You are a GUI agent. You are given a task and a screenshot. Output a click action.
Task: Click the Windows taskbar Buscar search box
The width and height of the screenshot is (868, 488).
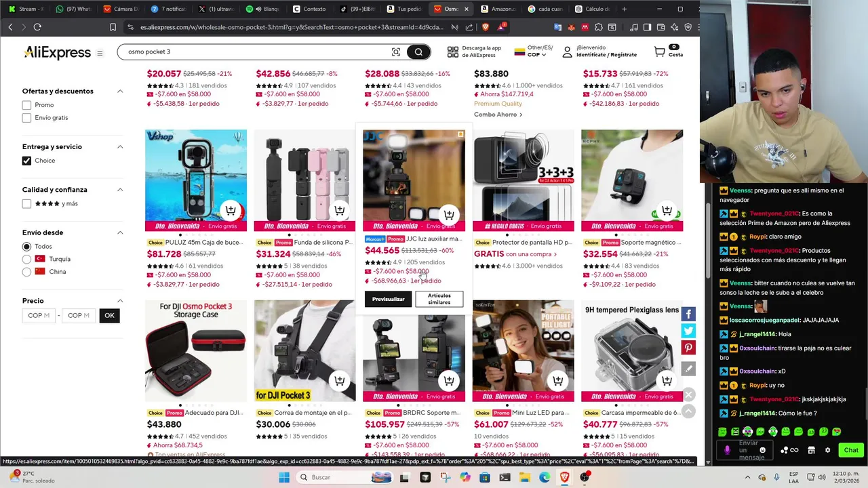pyautogui.click(x=343, y=477)
